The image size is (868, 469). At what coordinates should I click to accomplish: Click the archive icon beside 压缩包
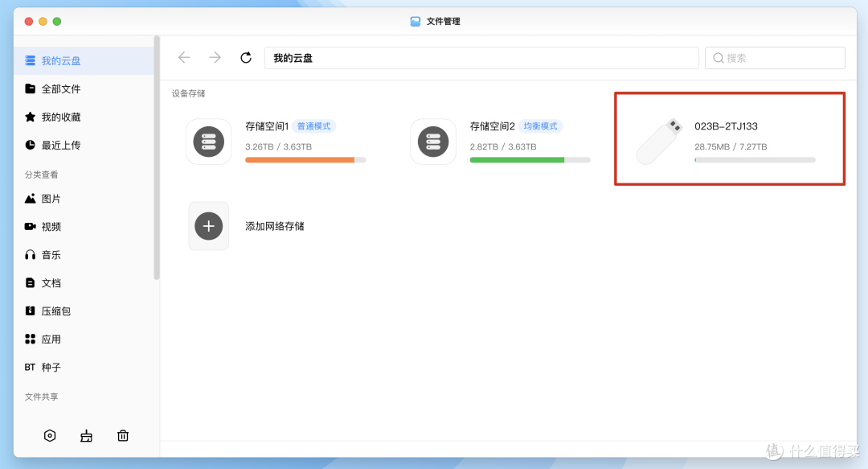[30, 311]
